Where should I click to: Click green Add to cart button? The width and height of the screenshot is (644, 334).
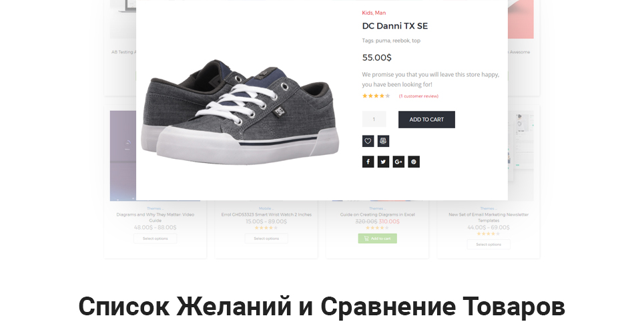click(378, 238)
